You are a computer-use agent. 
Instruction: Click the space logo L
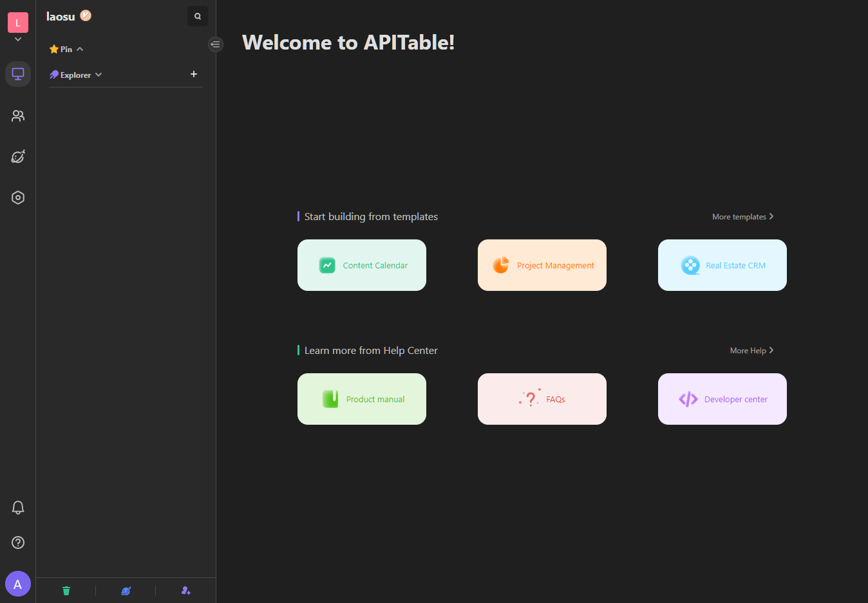18,23
